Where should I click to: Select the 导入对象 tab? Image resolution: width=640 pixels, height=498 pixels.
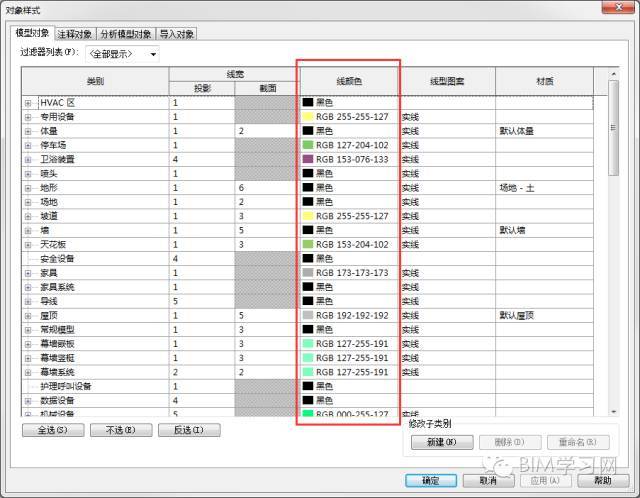tap(177, 33)
